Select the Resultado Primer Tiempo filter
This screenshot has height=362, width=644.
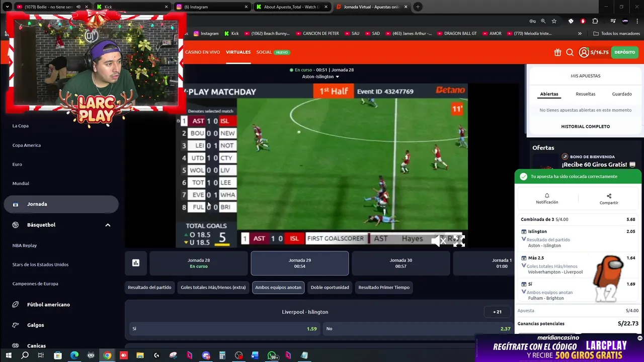[x=384, y=288]
